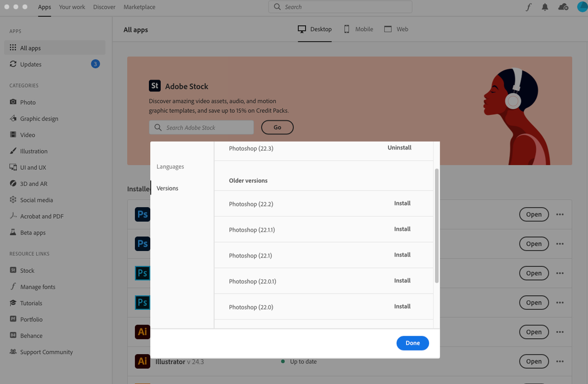
Task: Install Photoshop (22.1.1)
Action: tap(403, 229)
